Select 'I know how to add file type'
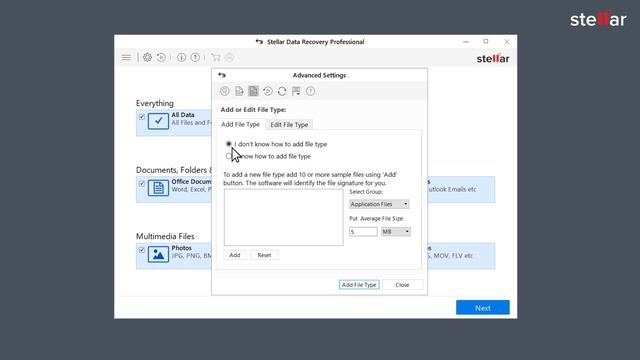Image resolution: width=640 pixels, height=360 pixels. click(229, 156)
